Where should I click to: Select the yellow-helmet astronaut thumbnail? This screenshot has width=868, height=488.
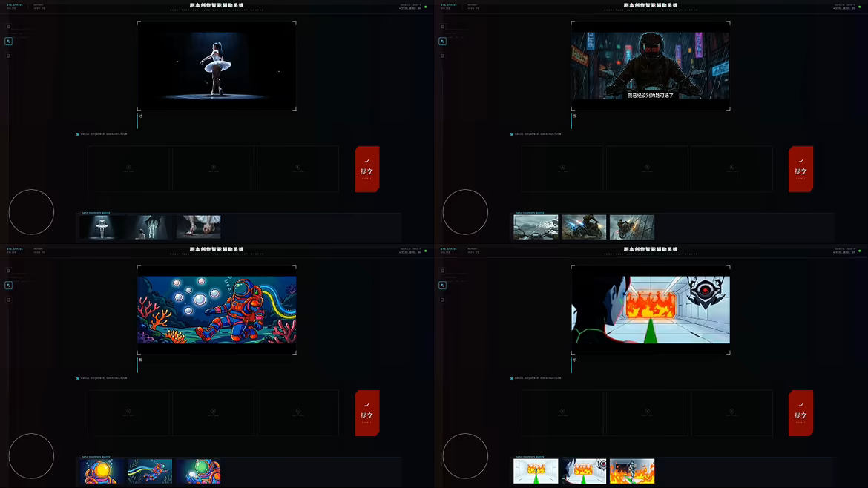tap(102, 471)
